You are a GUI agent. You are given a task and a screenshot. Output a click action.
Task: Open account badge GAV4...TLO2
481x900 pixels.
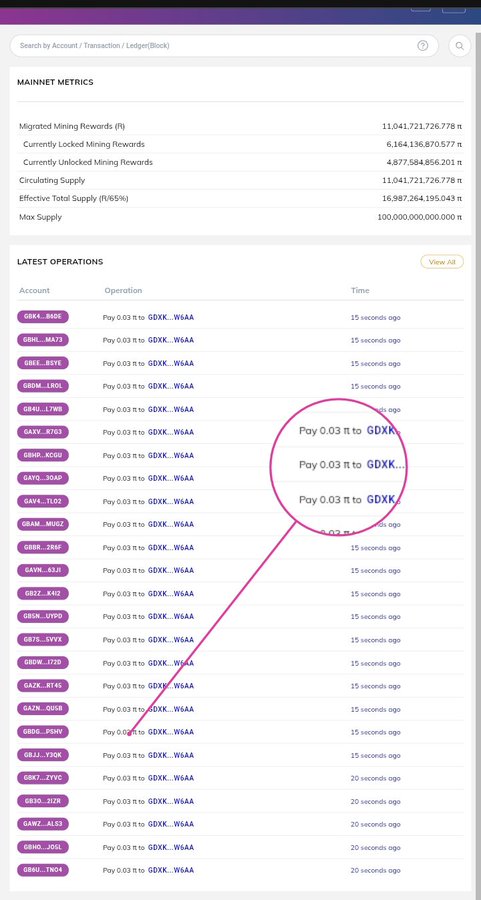click(x=43, y=501)
